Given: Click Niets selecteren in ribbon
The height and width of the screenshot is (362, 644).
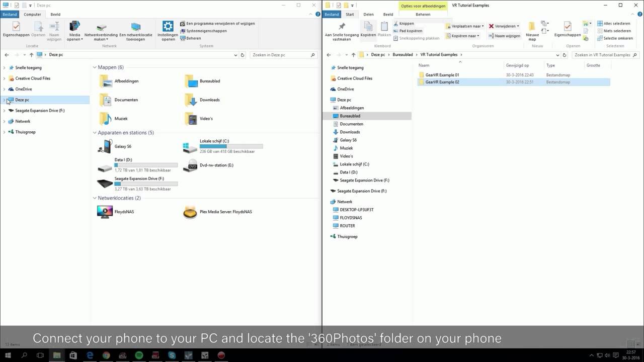Looking at the screenshot, I should [x=614, y=31].
